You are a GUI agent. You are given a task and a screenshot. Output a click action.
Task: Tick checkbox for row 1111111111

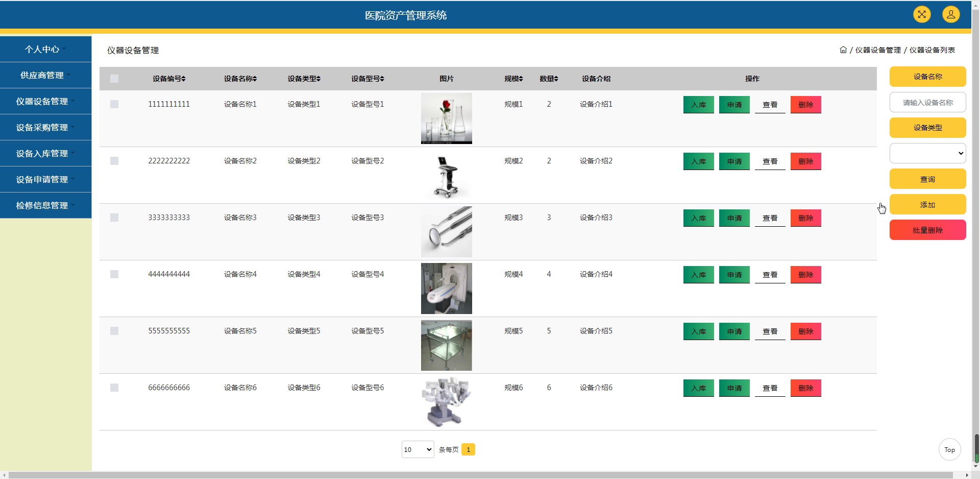click(114, 104)
